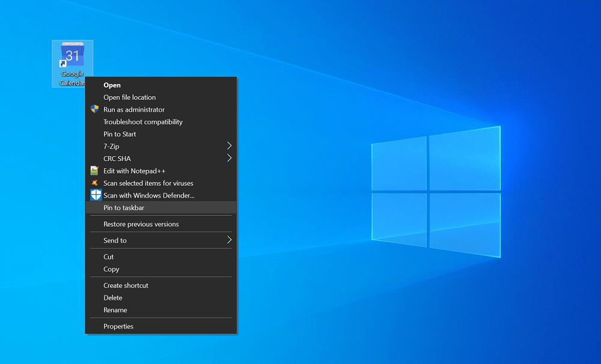Choose Delete from the context menu
Image resolution: width=601 pixels, height=364 pixels.
[x=161, y=298]
